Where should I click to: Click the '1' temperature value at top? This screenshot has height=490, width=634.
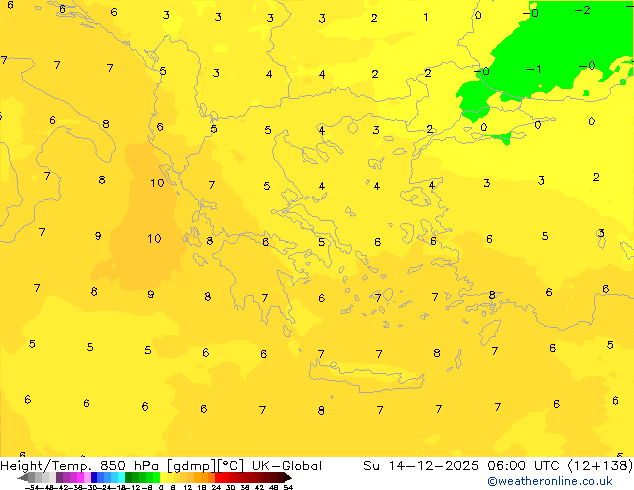425,17
